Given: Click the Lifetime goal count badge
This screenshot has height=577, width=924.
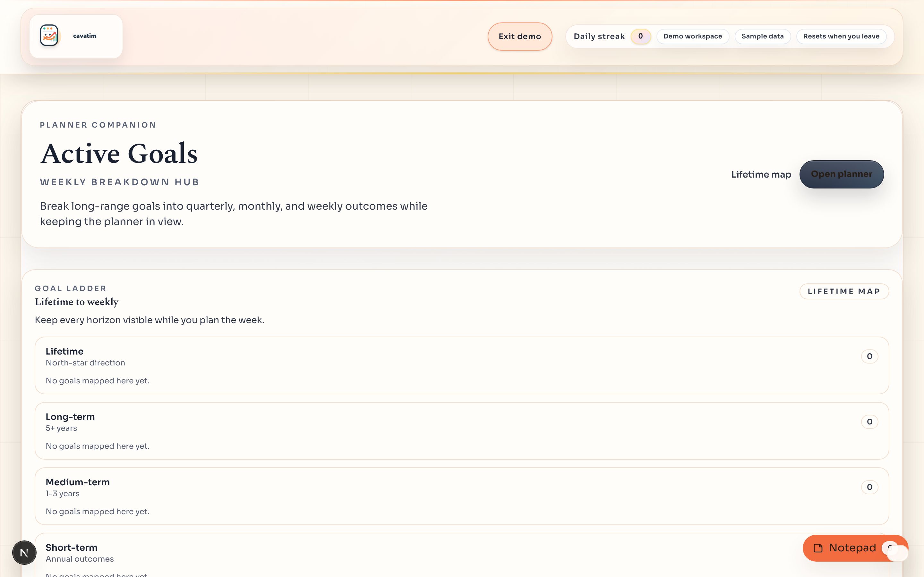Looking at the screenshot, I should point(869,356).
